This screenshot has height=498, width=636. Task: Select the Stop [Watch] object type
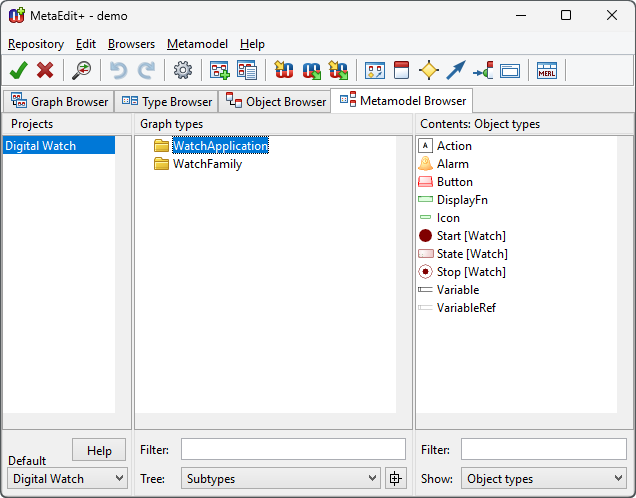point(471,272)
